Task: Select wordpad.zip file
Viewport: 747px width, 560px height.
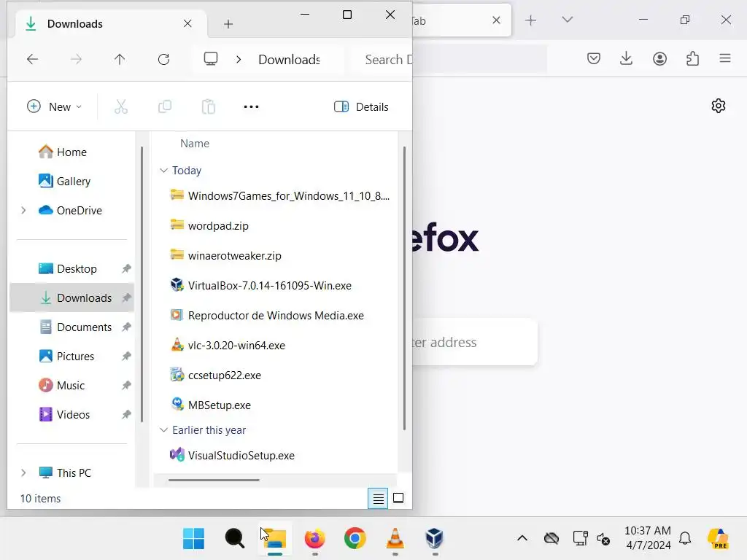Action: tap(209, 226)
